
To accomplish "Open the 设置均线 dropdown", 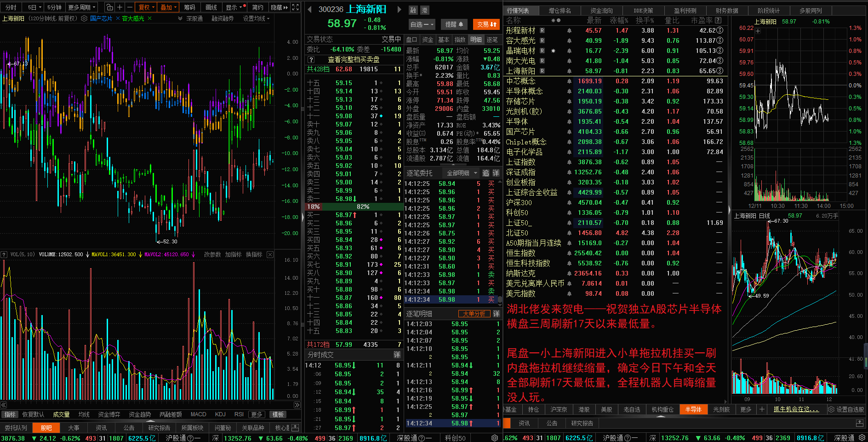I will [256, 18].
